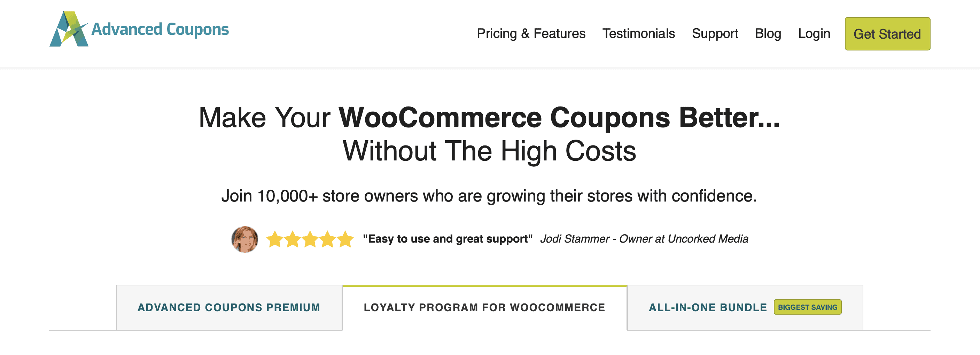Visit the Blog from the navigation
The image size is (980, 355).
768,33
